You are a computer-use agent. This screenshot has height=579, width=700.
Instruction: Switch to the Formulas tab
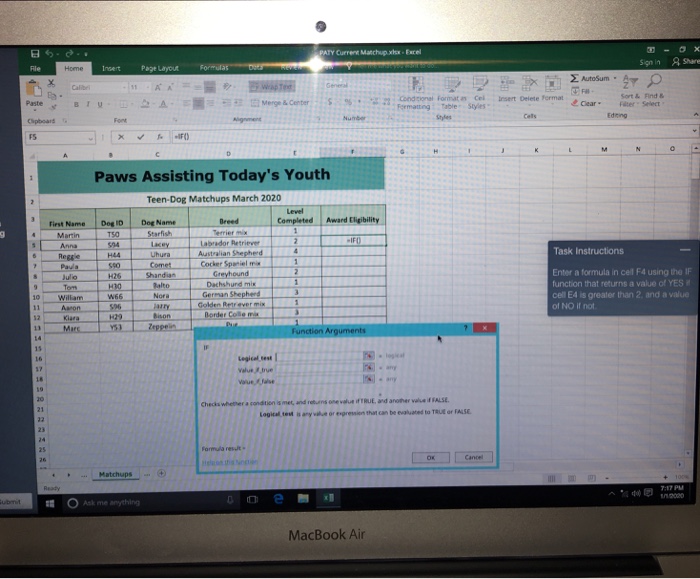[x=214, y=68]
